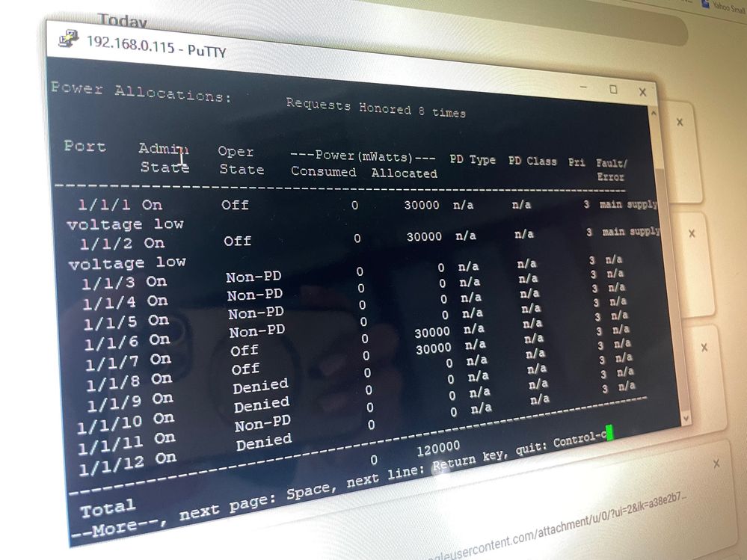Click the Total row 120000 value
Image resolution: width=747 pixels, height=560 pixels.
click(x=437, y=447)
